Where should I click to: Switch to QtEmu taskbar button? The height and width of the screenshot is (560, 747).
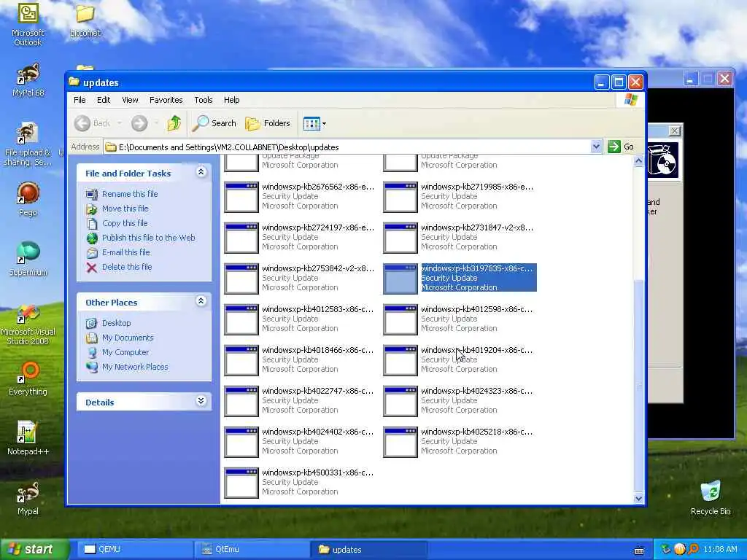tap(252, 550)
